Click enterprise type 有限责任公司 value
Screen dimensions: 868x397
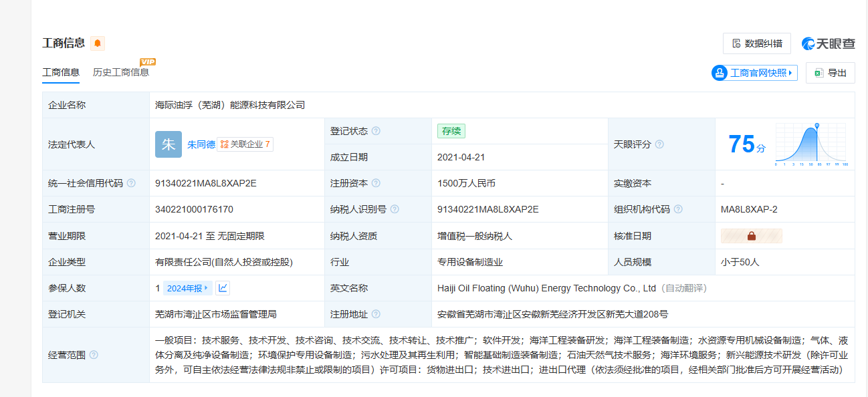point(224,262)
